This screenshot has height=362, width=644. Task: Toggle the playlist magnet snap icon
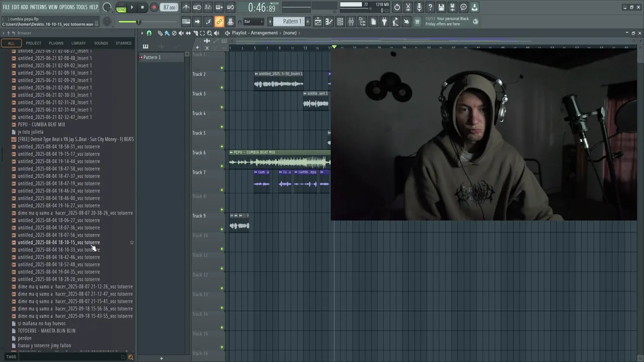click(x=149, y=33)
